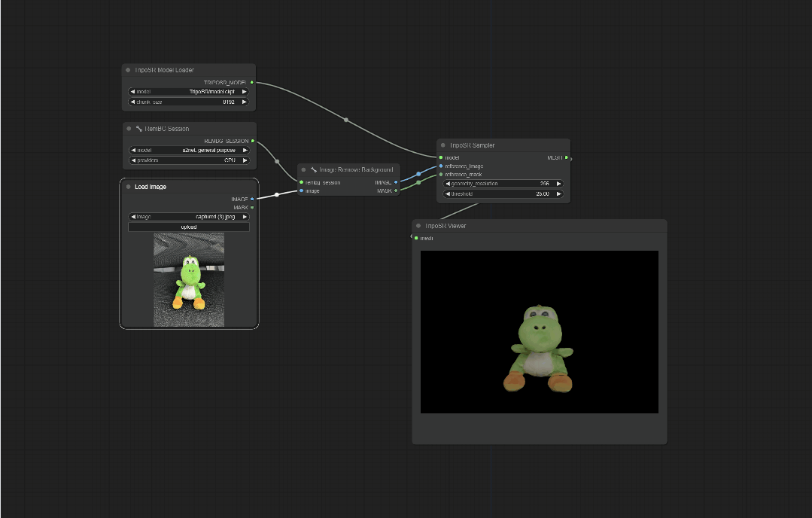Click Load Image's IMAGE output socket

pos(252,199)
